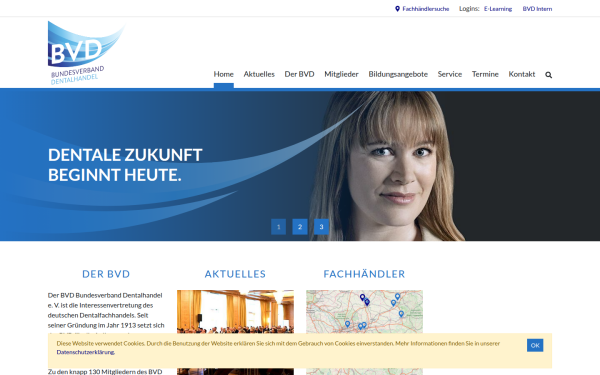Open the Der BVD menu item
Viewport: 600px width, 375px height.
click(299, 74)
